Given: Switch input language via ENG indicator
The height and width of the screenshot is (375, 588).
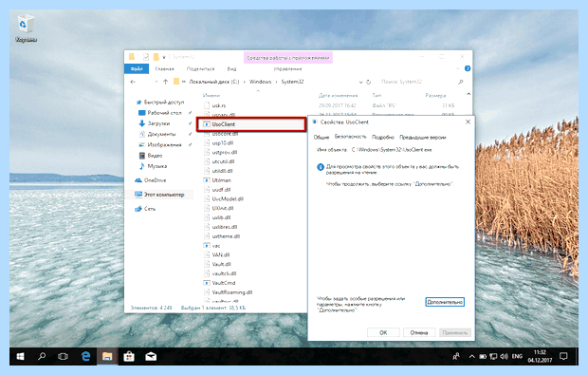Looking at the screenshot, I should click(517, 356).
